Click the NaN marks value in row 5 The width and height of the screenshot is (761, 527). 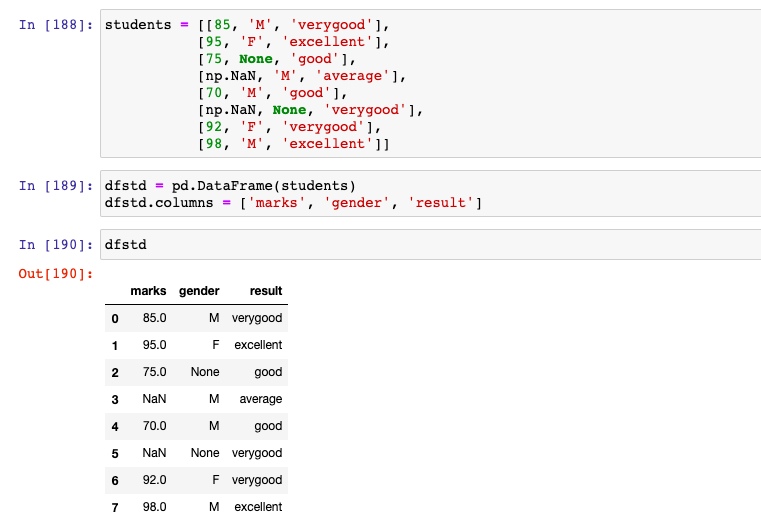tap(154, 453)
